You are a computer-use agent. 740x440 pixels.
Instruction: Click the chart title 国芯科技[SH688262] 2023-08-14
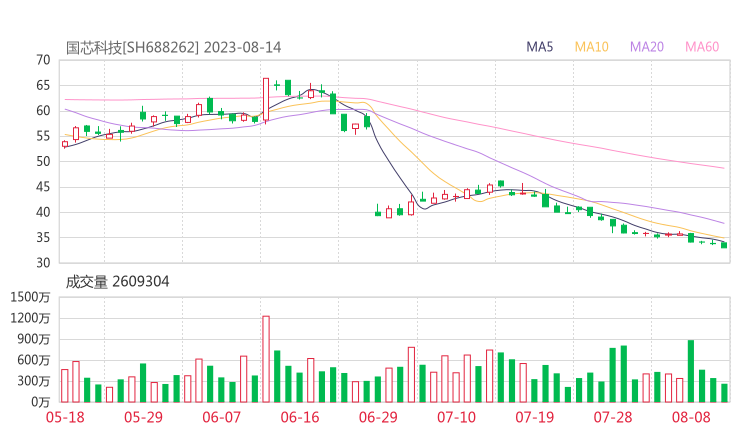click(x=173, y=48)
